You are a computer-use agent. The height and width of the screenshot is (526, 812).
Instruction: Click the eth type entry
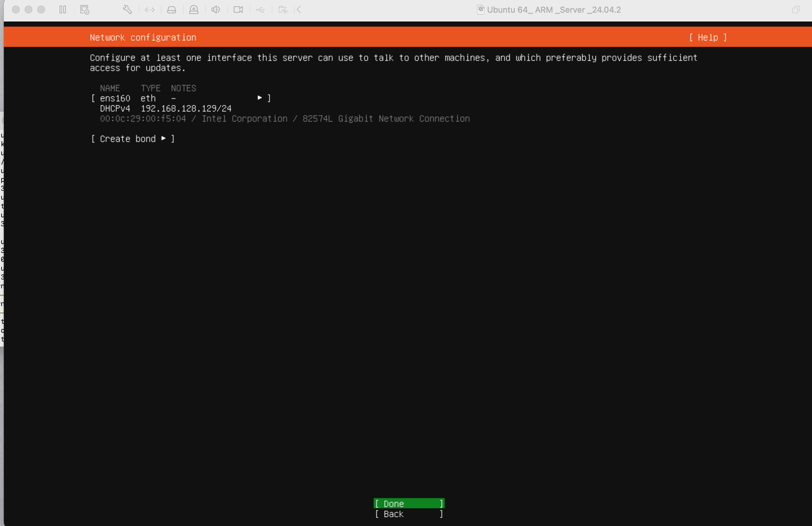tap(148, 98)
